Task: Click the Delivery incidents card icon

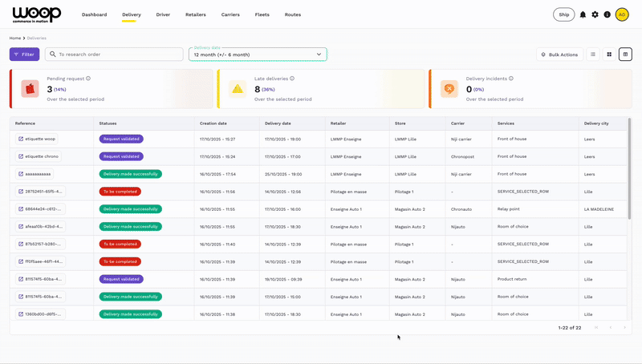Action: pos(449,88)
